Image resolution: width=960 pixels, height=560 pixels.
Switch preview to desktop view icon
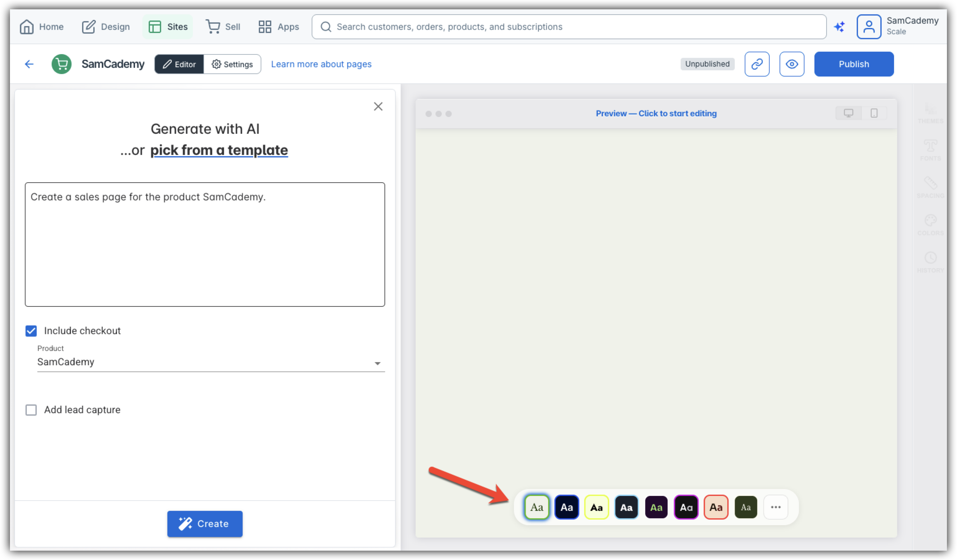(x=848, y=113)
